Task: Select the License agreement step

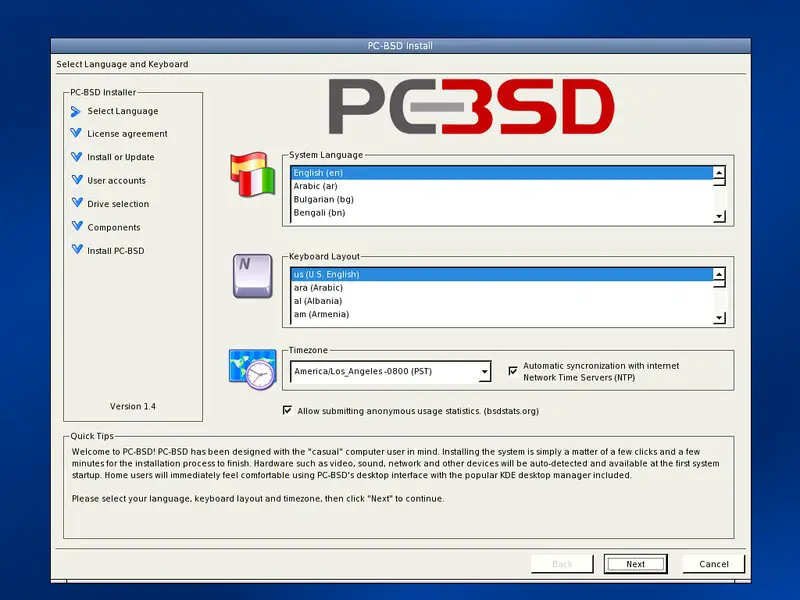Action: click(x=127, y=134)
